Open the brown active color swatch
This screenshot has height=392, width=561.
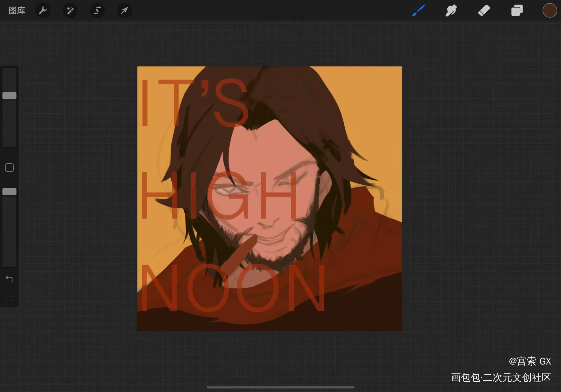(549, 11)
